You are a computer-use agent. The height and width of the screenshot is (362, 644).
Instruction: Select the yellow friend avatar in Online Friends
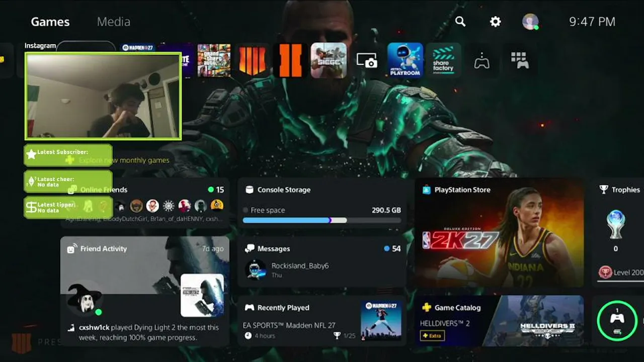(217, 205)
